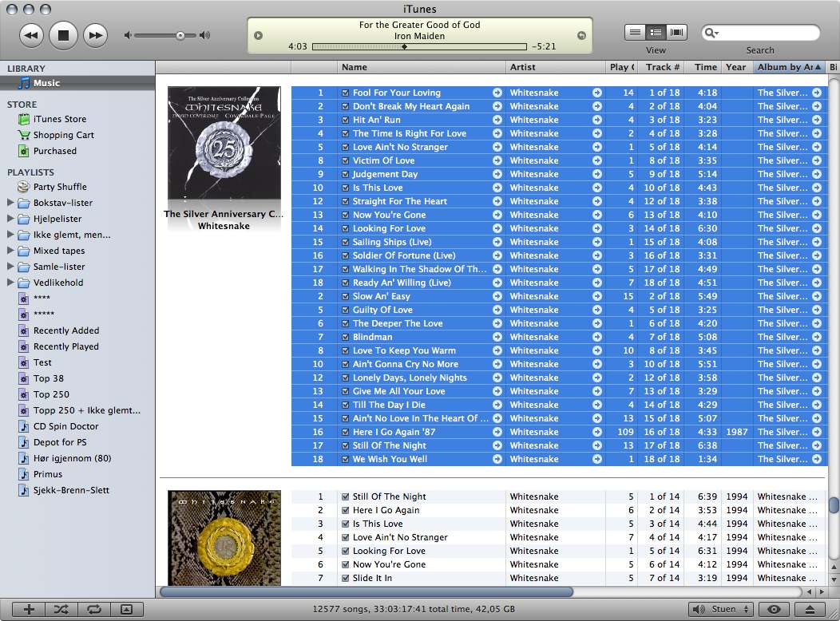Uncheck Judgement Day checkbox
Screen dimensions: 840x621
[346, 174]
